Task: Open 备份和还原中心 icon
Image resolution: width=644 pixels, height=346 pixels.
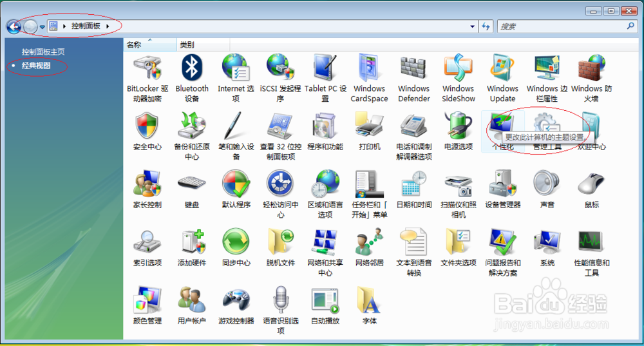Action: (x=192, y=126)
